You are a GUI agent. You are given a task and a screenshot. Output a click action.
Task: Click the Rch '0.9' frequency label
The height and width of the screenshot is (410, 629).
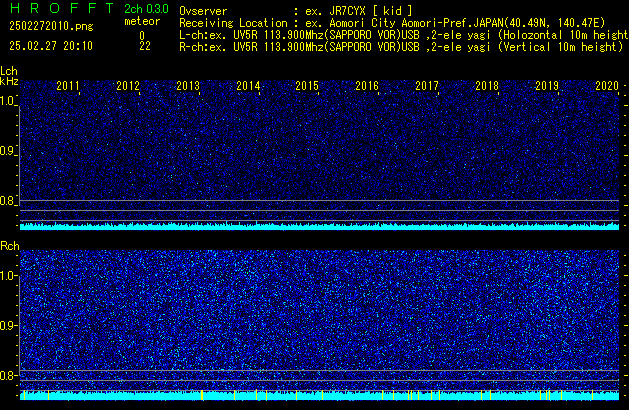(x=8, y=325)
